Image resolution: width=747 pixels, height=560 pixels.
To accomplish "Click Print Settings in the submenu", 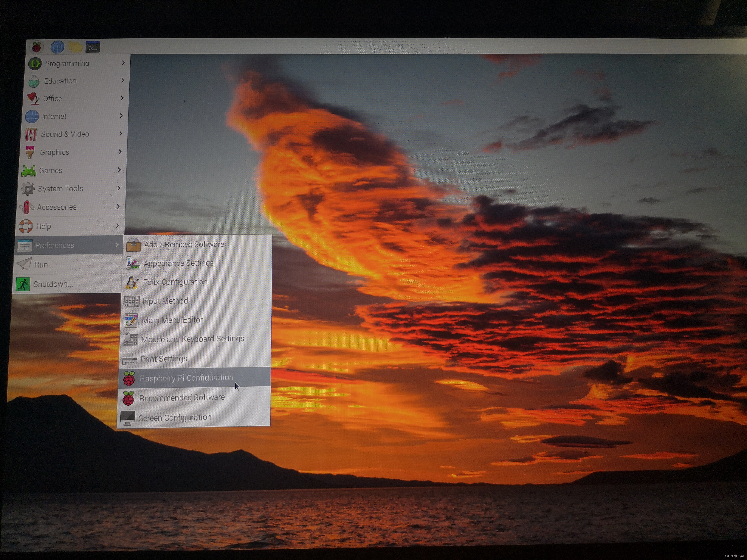I will pyautogui.click(x=163, y=359).
